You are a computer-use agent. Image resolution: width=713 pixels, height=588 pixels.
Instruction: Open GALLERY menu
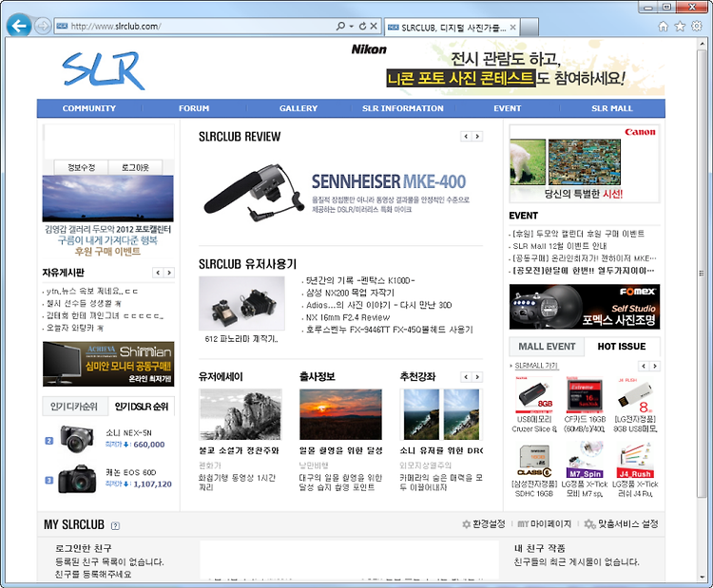[299, 108]
